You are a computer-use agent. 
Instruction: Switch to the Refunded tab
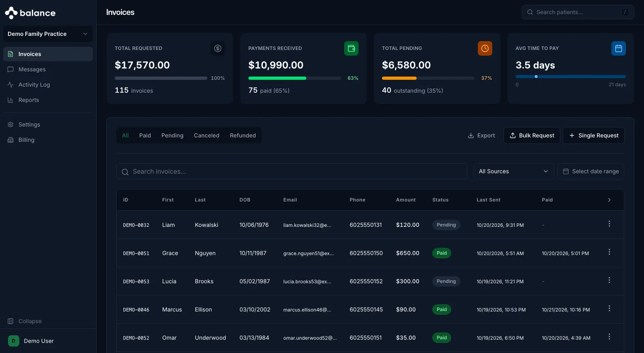point(243,135)
